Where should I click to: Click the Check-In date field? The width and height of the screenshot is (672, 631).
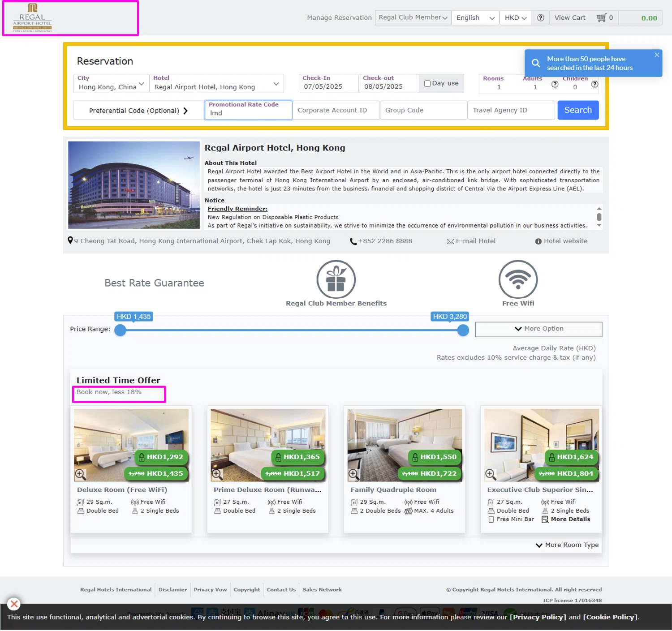(328, 83)
